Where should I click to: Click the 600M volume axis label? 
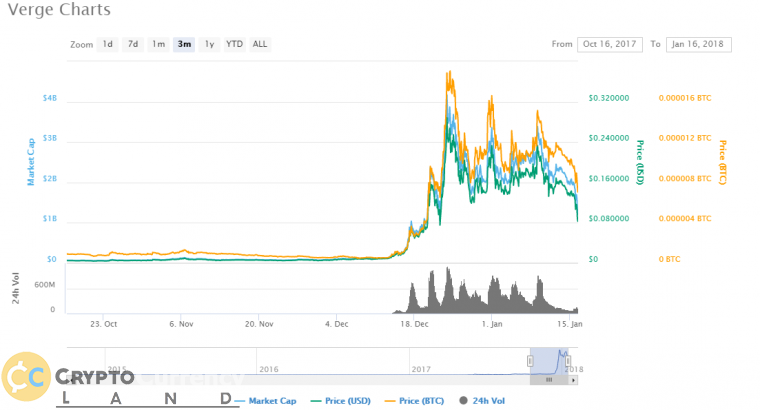tap(45, 285)
